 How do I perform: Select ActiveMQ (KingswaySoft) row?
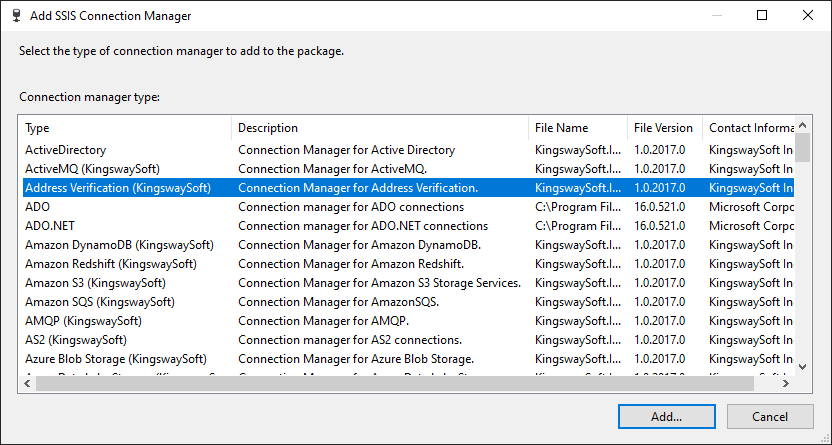tap(408, 169)
